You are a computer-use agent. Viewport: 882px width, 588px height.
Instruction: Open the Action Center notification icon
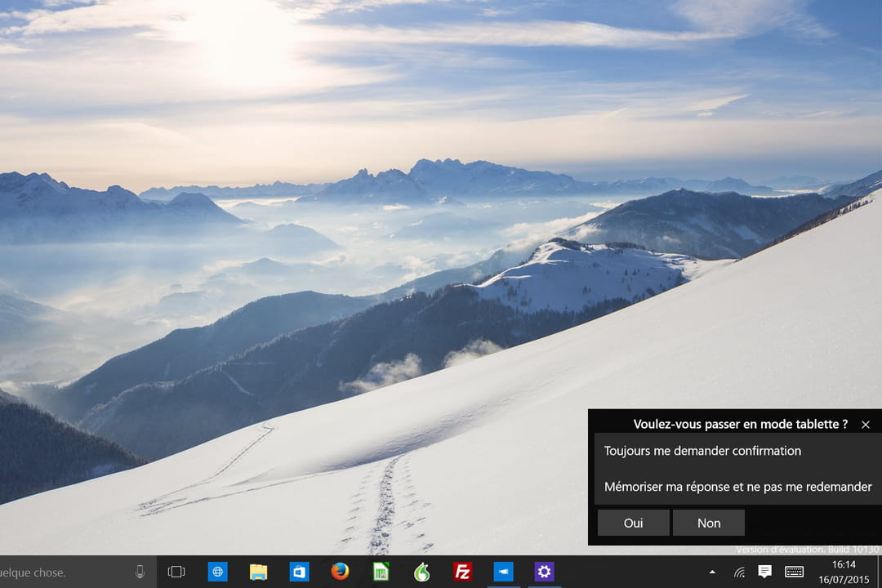[765, 572]
